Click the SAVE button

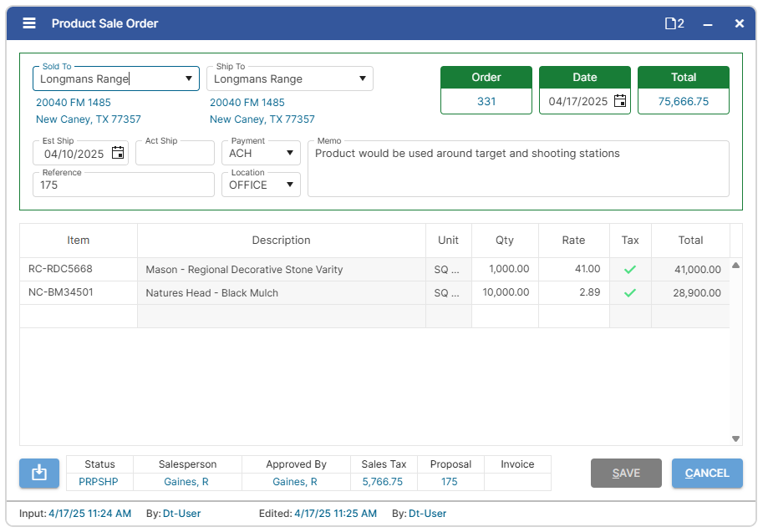626,473
